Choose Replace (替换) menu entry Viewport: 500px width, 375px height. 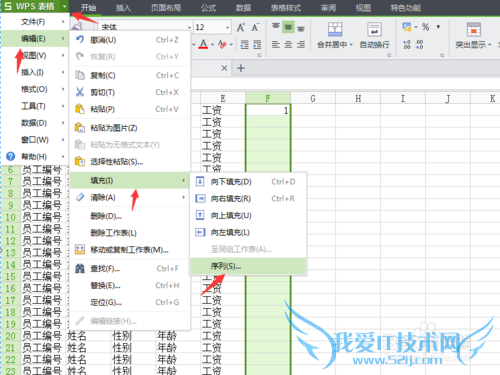click(130, 285)
